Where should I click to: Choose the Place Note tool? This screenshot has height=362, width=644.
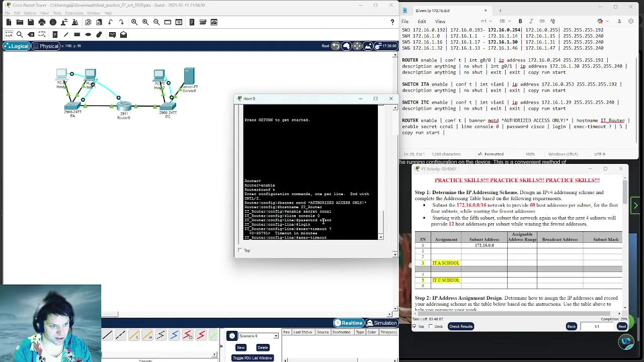(x=55, y=35)
